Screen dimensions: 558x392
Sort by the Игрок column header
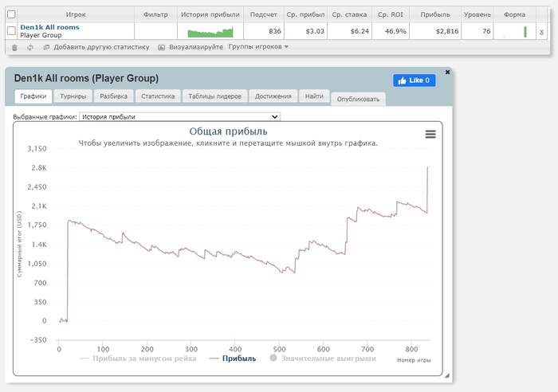click(76, 14)
